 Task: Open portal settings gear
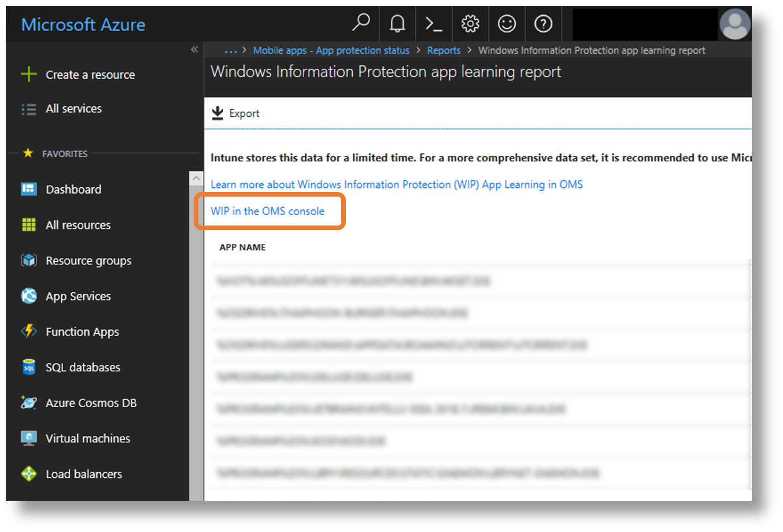(470, 24)
